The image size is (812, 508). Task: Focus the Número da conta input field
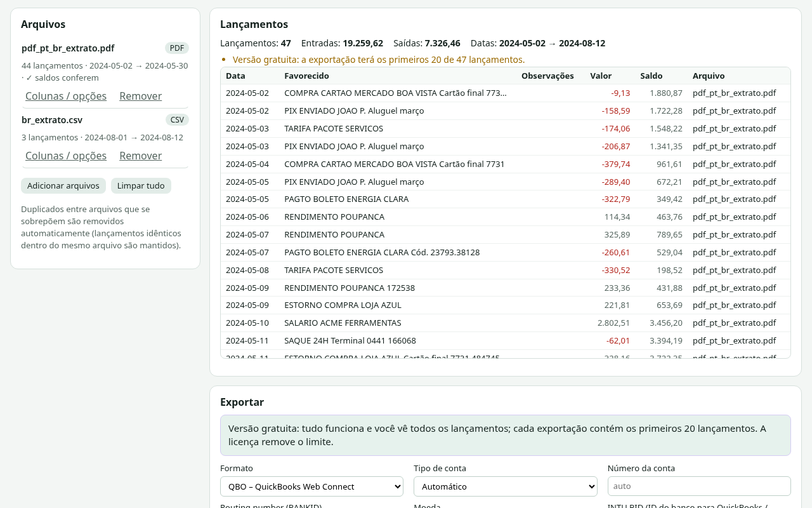[699, 486]
